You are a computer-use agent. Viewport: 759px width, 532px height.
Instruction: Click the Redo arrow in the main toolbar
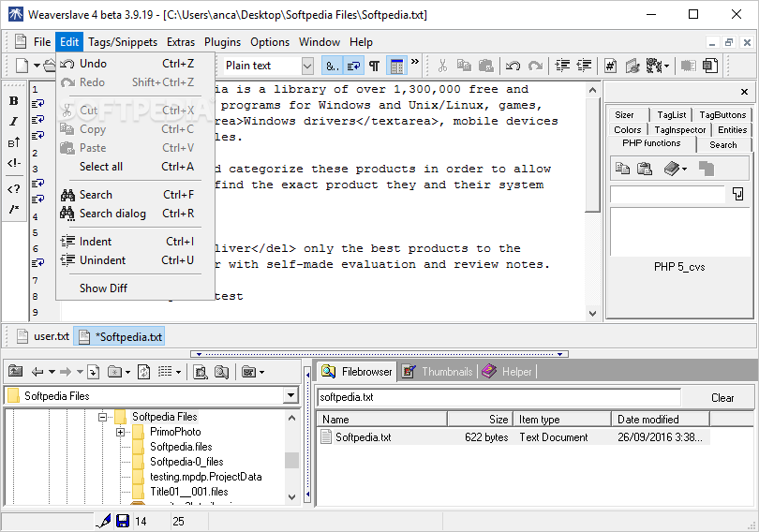535,66
